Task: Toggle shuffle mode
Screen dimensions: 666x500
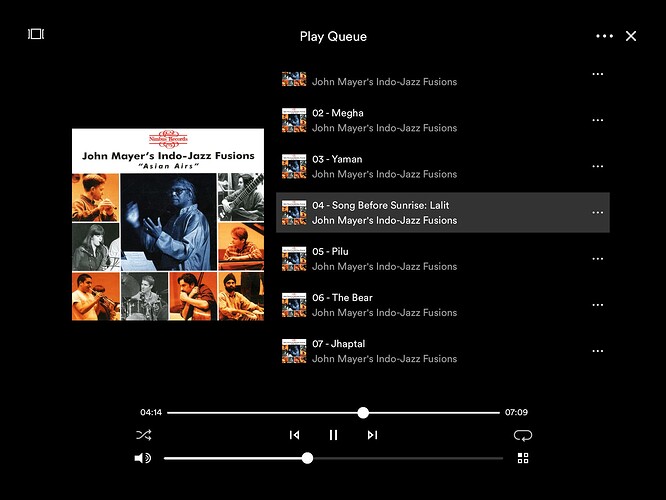Action: (x=143, y=435)
